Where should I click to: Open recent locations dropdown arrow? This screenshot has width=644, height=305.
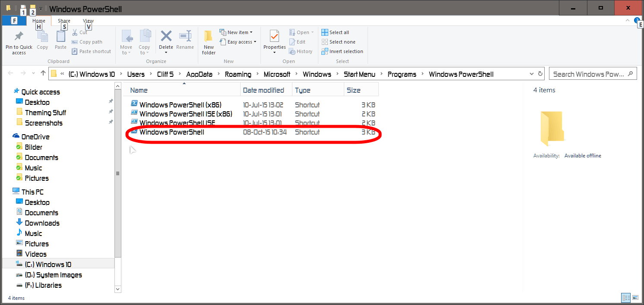tap(34, 74)
